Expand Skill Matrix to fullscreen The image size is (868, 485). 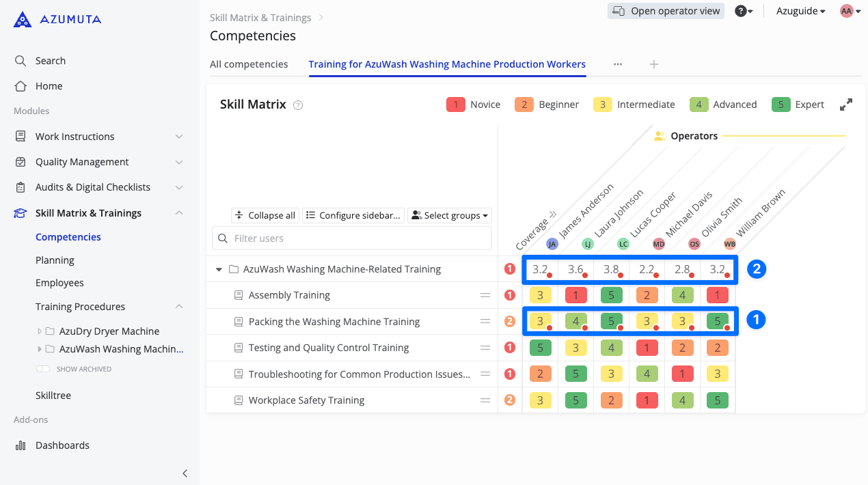(x=845, y=105)
